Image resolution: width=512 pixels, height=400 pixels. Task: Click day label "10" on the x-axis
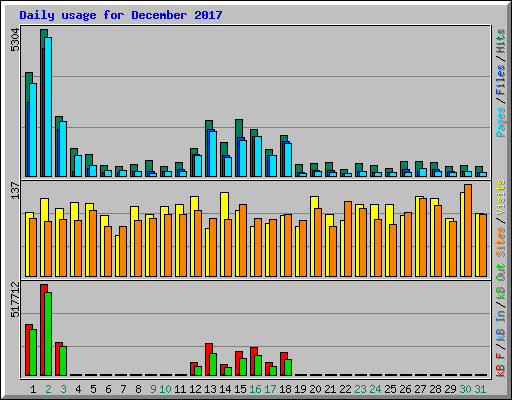165,389
